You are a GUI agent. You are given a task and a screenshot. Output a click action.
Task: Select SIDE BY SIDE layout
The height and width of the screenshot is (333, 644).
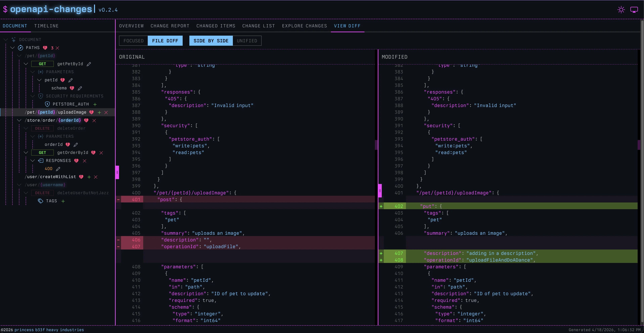click(211, 41)
